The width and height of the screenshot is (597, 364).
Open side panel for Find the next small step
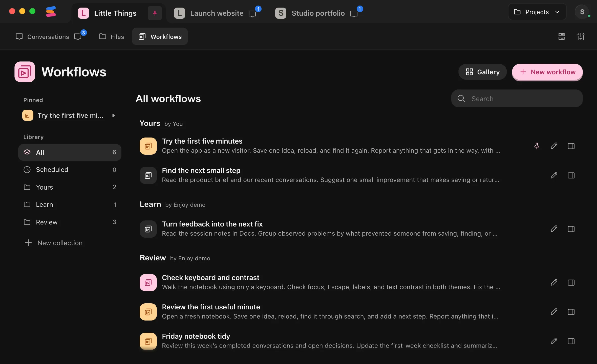[571, 175]
